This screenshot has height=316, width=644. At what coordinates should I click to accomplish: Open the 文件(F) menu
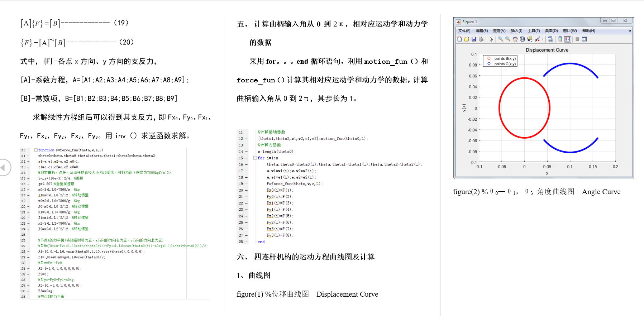(x=464, y=31)
